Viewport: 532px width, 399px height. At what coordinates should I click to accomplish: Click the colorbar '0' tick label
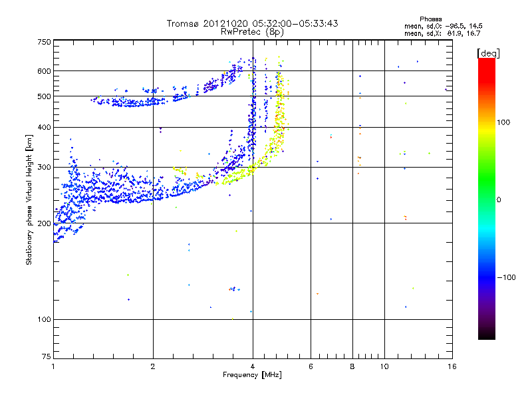click(x=499, y=199)
